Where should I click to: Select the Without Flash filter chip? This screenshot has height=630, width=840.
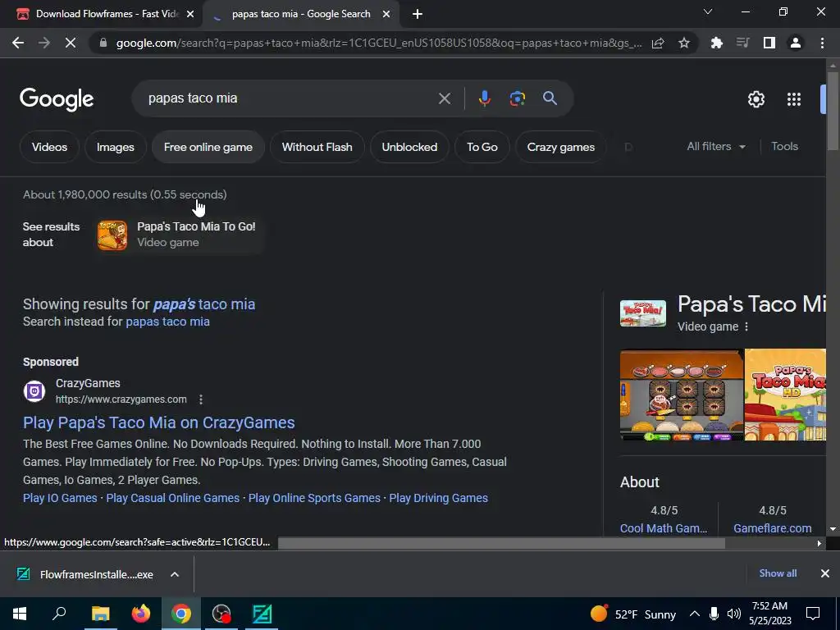click(317, 147)
